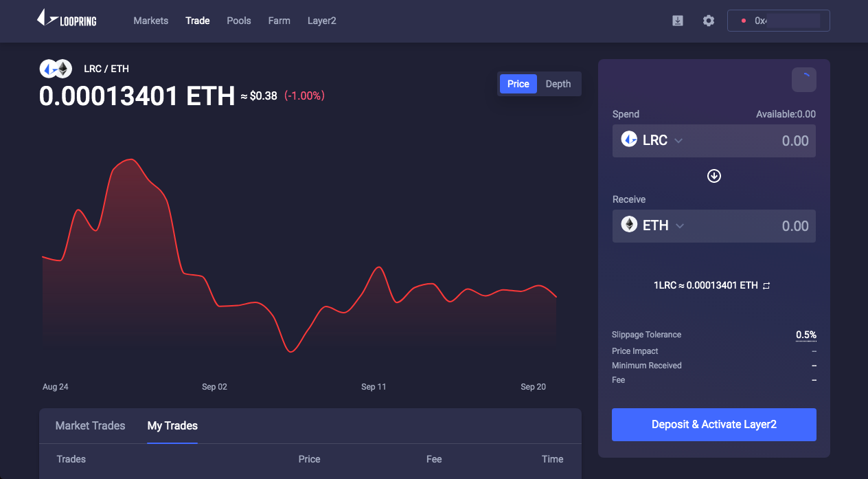The image size is (868, 479).
Task: Navigate to Pools
Action: coord(239,21)
